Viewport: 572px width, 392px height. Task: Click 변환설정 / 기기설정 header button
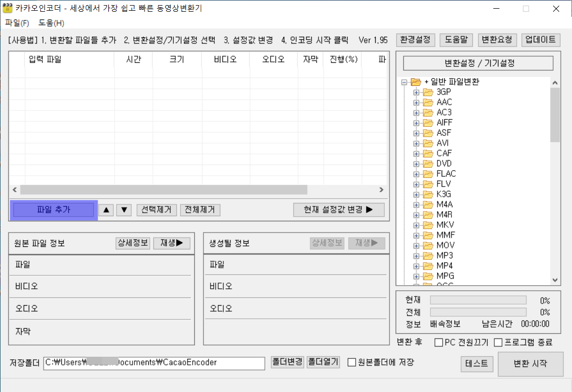tap(478, 63)
